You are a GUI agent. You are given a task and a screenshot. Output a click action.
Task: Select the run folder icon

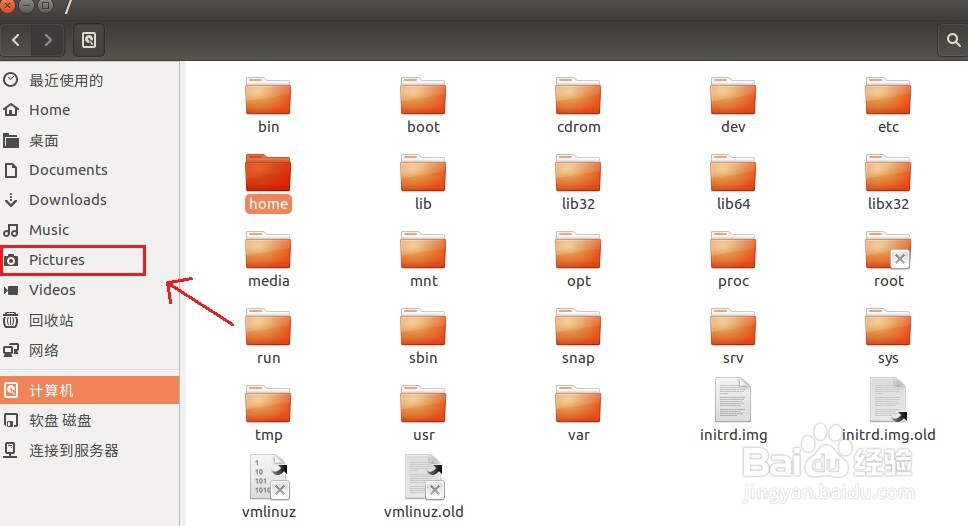click(x=268, y=327)
